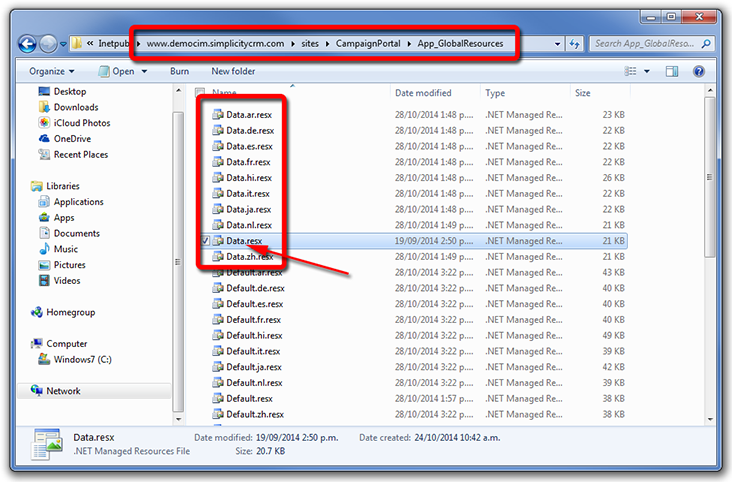Click the file list scroll down arrow
Screen dimensions: 732x482
(710, 419)
